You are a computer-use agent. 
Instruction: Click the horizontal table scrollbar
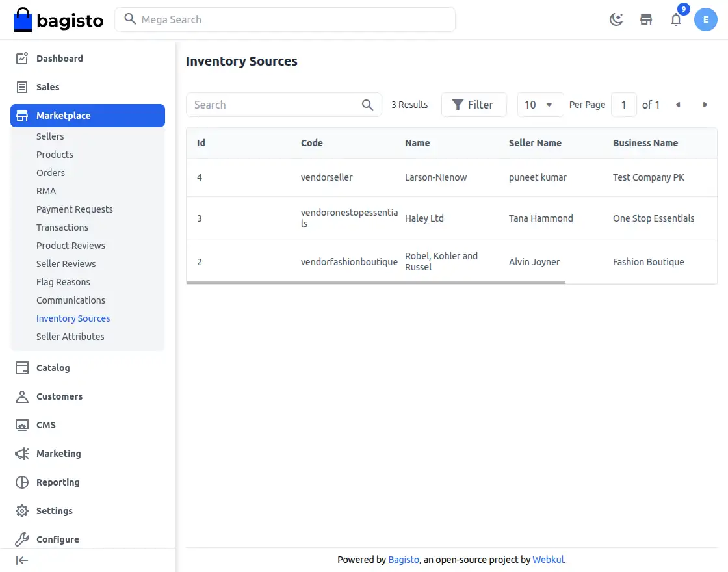376,283
